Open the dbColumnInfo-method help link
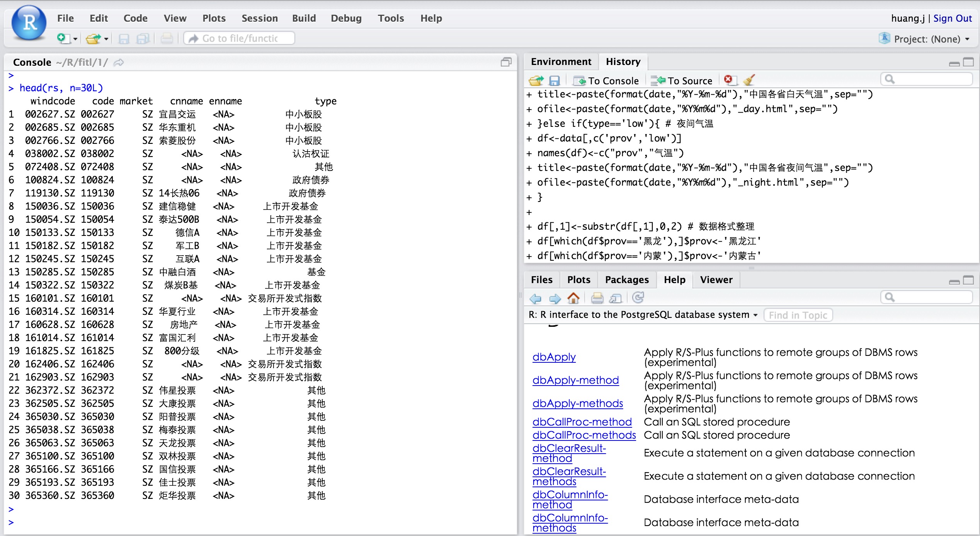980x536 pixels. (x=570, y=500)
